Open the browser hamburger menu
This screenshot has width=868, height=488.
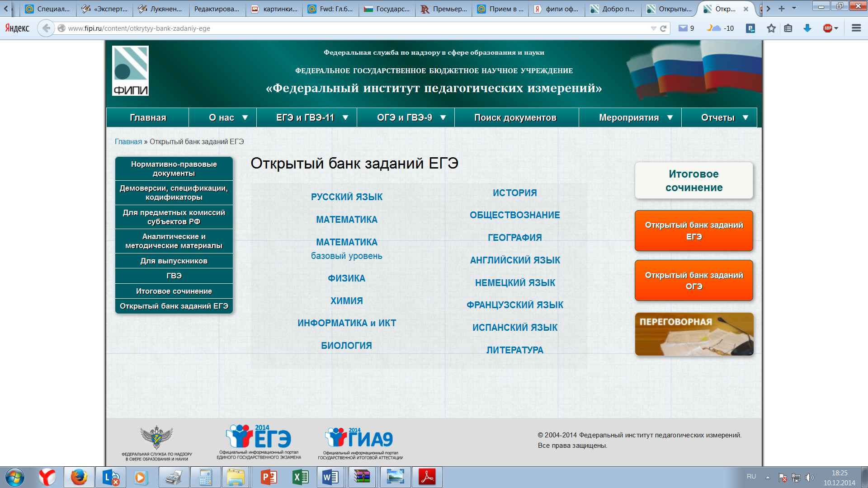click(856, 28)
